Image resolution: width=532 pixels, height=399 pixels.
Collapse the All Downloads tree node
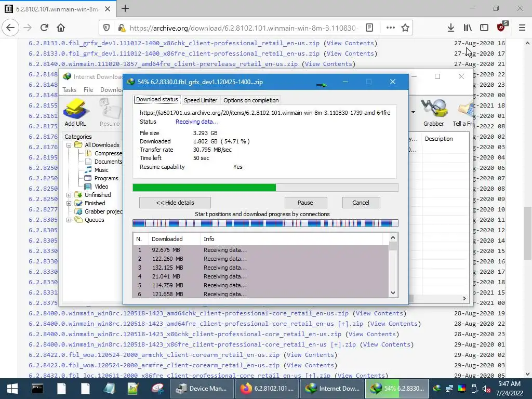[x=69, y=145]
